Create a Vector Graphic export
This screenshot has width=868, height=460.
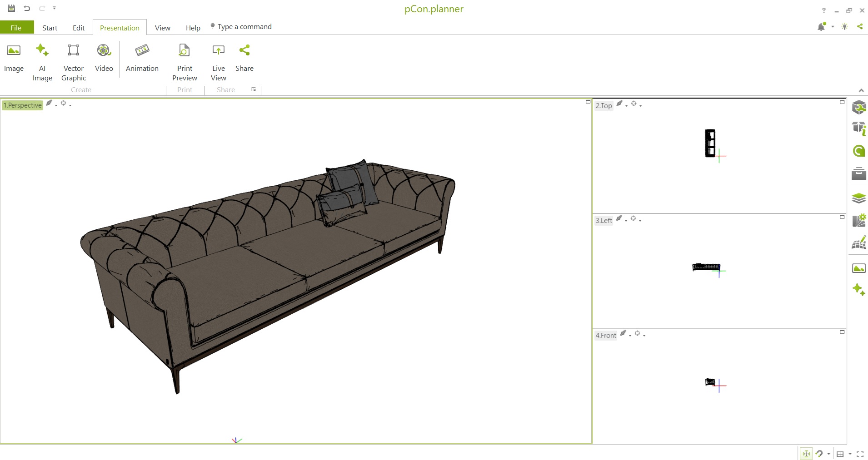tap(74, 63)
